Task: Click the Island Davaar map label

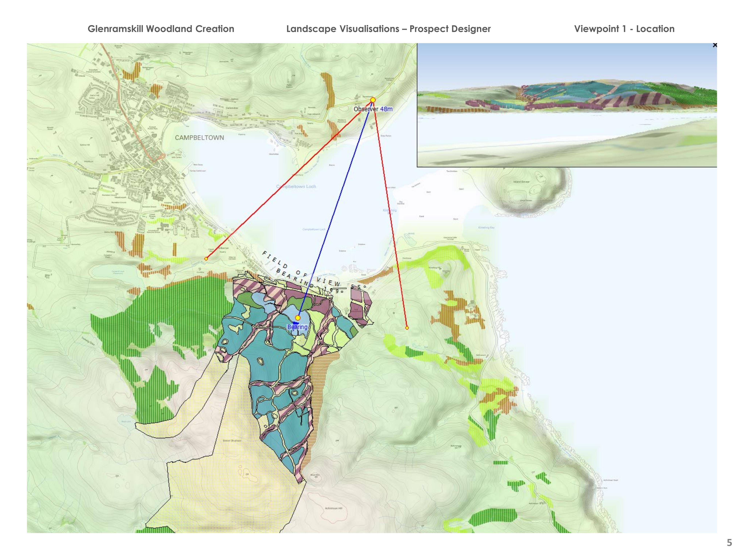Action: (x=522, y=182)
